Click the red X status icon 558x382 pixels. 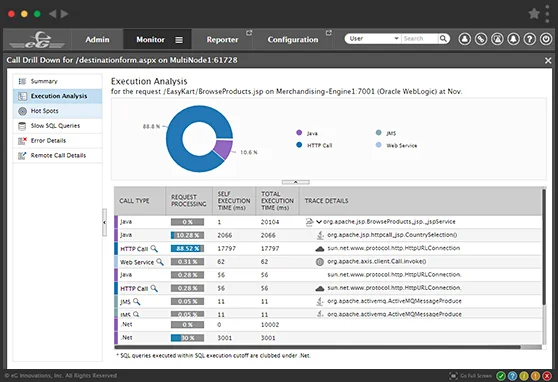[x=547, y=376]
